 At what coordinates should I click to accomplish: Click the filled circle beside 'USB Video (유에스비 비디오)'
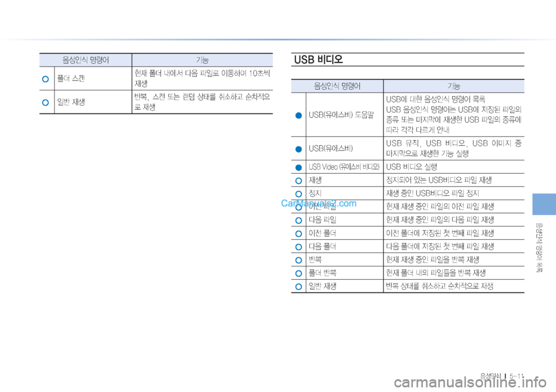click(x=299, y=167)
